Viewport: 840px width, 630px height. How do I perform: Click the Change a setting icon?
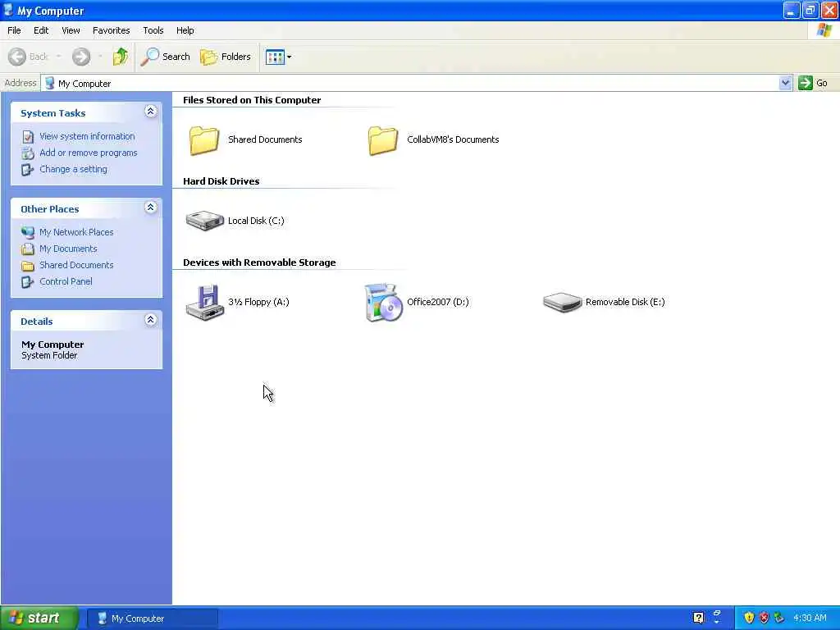coord(28,170)
